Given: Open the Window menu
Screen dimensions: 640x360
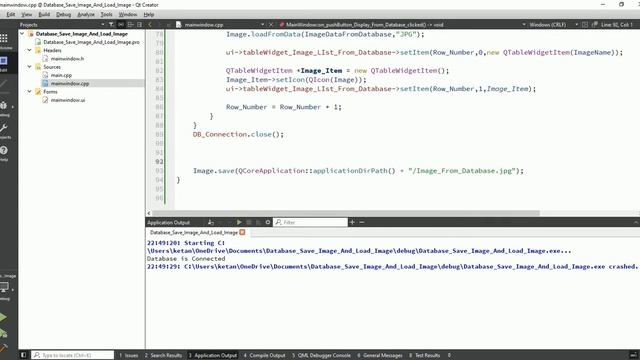Looking at the screenshot, I should [128, 14].
